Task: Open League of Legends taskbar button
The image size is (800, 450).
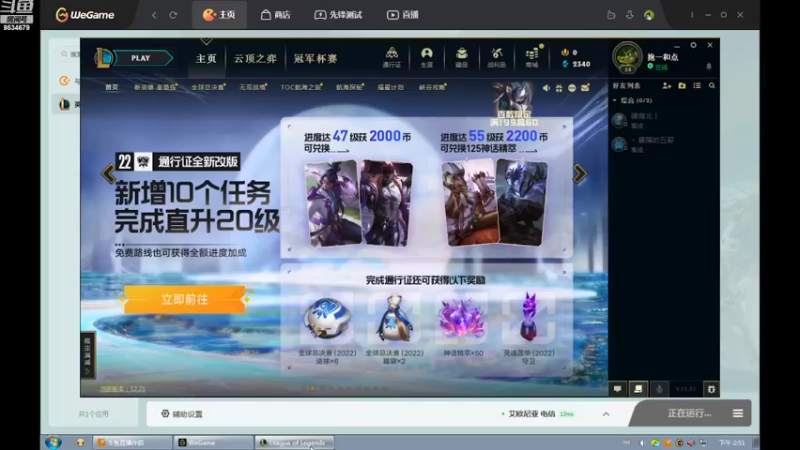Action: [x=294, y=442]
